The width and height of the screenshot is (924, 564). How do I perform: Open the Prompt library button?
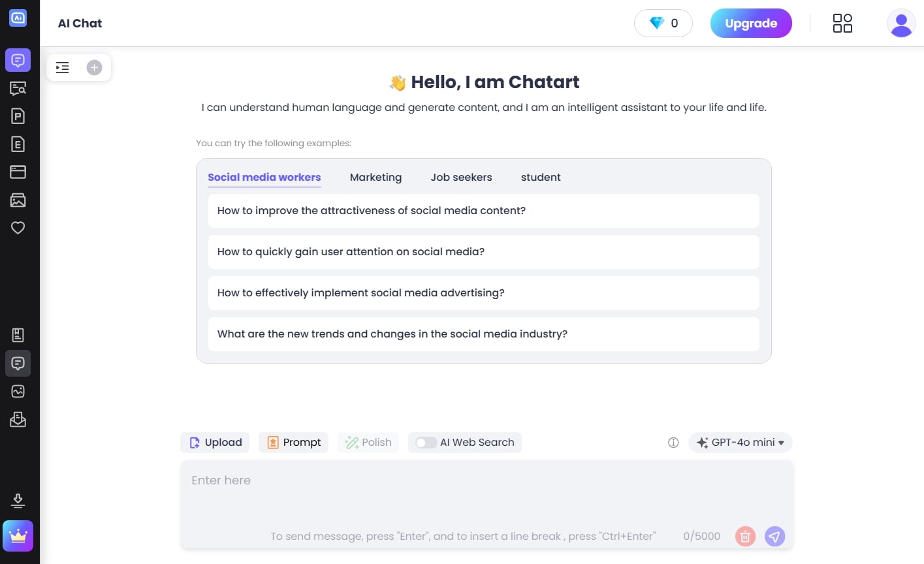pos(294,443)
